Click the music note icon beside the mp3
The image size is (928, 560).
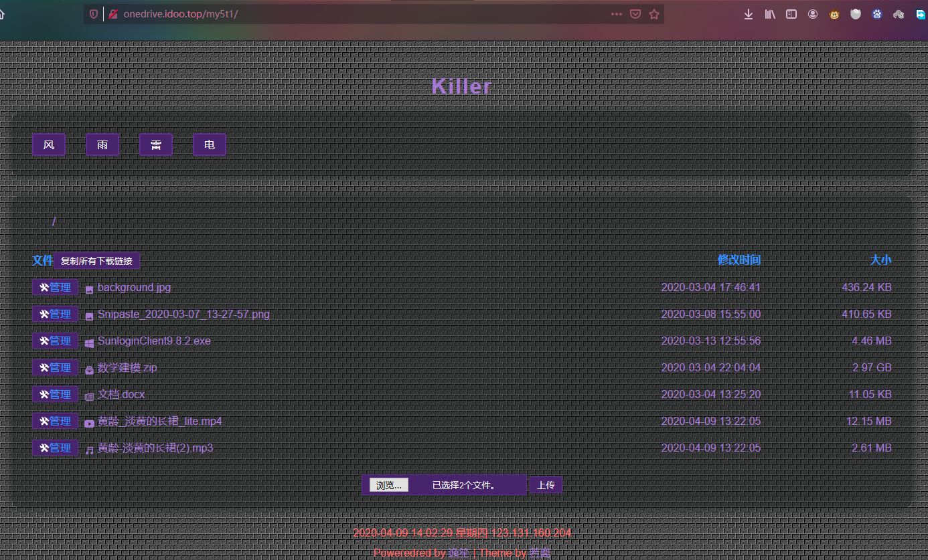(89, 450)
